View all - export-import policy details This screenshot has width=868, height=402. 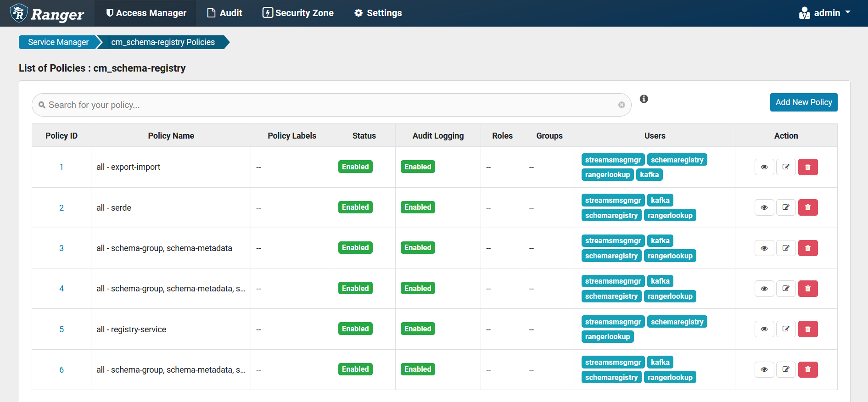point(764,167)
